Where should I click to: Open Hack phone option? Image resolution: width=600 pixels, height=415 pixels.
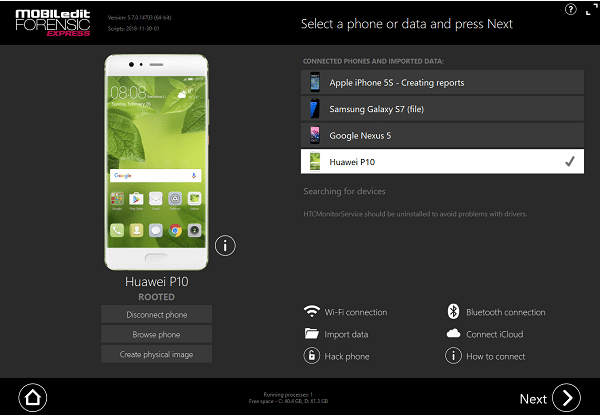(347, 356)
